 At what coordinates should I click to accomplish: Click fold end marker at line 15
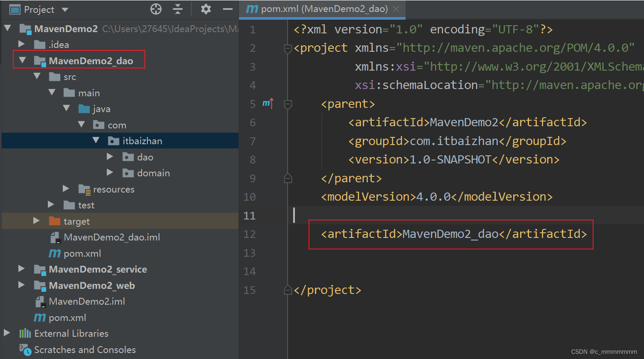(x=288, y=290)
